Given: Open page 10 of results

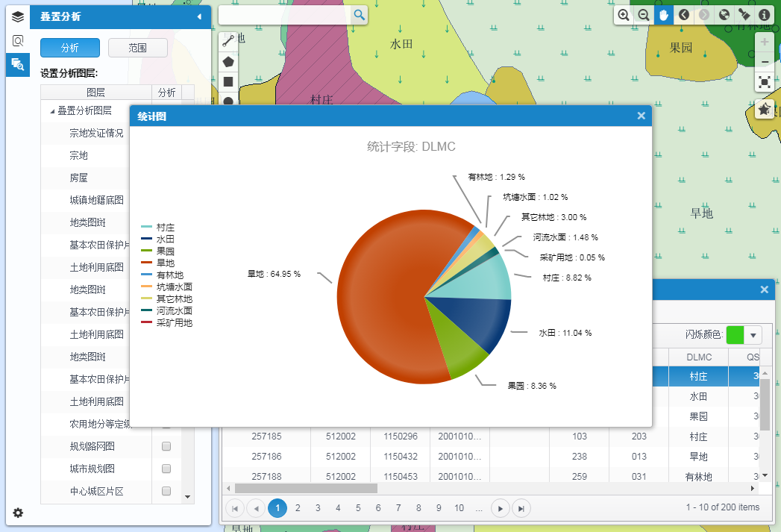Looking at the screenshot, I should click(x=459, y=508).
